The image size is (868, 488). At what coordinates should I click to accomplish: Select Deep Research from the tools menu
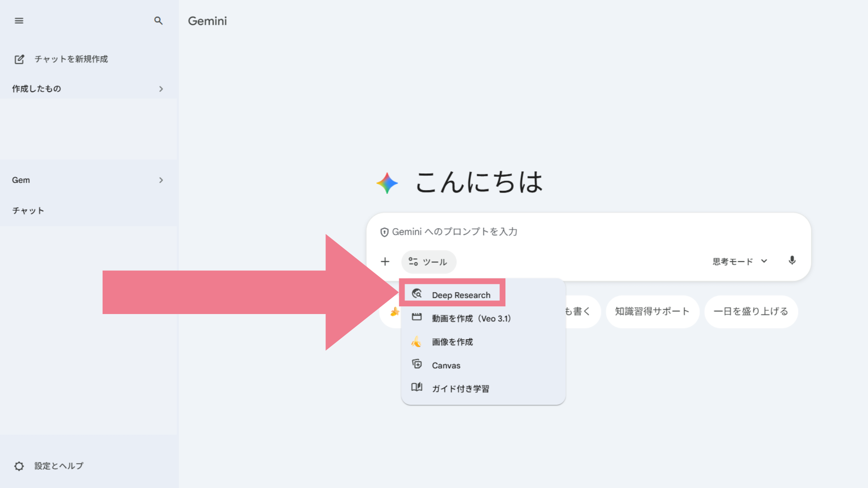460,295
